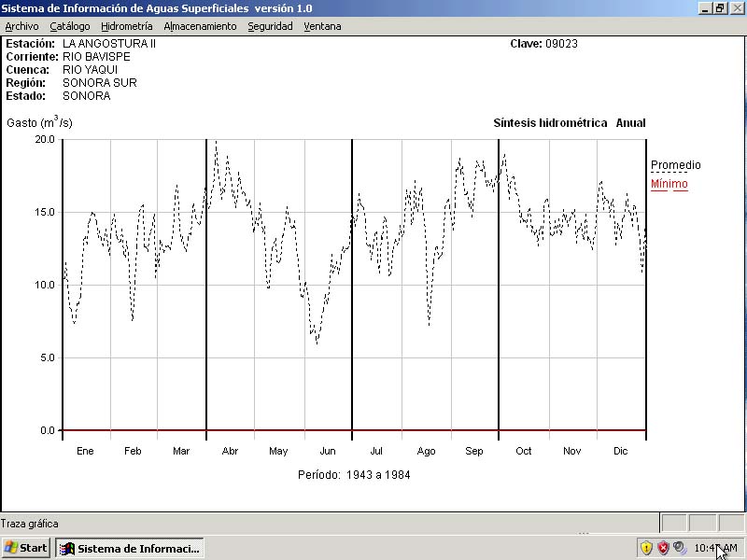Screen dimensions: 747x560
Task: Expand the Seguridad menu
Action: point(270,26)
